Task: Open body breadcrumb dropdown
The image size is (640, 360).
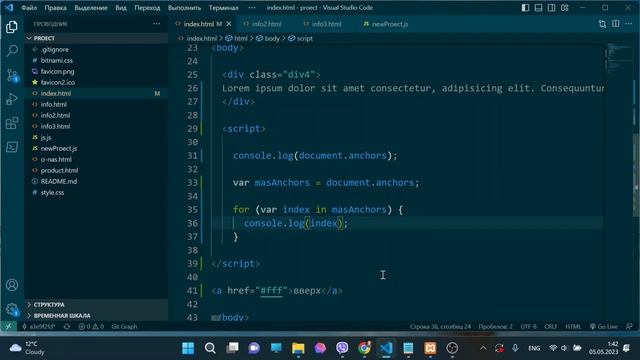Action: [x=268, y=38]
